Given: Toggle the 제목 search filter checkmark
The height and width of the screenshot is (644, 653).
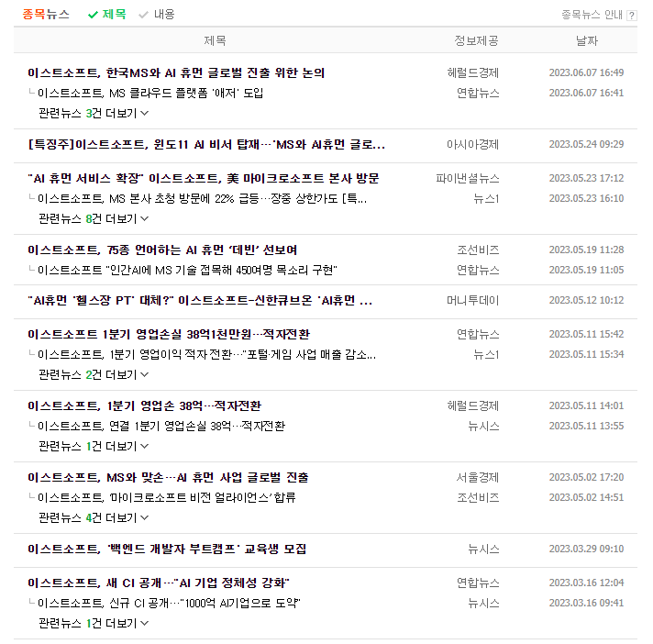Looking at the screenshot, I should (x=107, y=15).
